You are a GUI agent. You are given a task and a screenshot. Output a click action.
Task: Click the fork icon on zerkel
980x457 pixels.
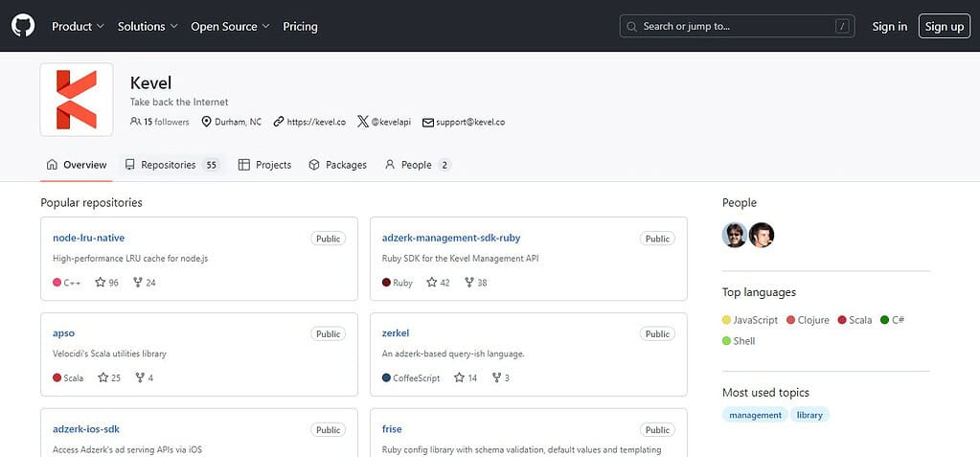tap(496, 377)
